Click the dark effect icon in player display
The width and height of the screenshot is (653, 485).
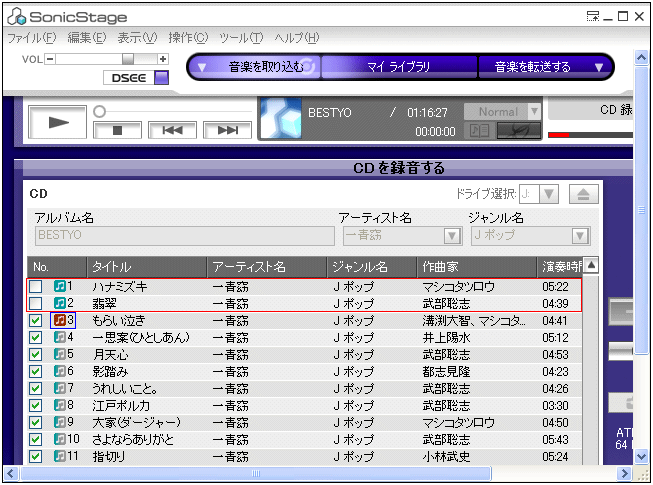click(519, 131)
